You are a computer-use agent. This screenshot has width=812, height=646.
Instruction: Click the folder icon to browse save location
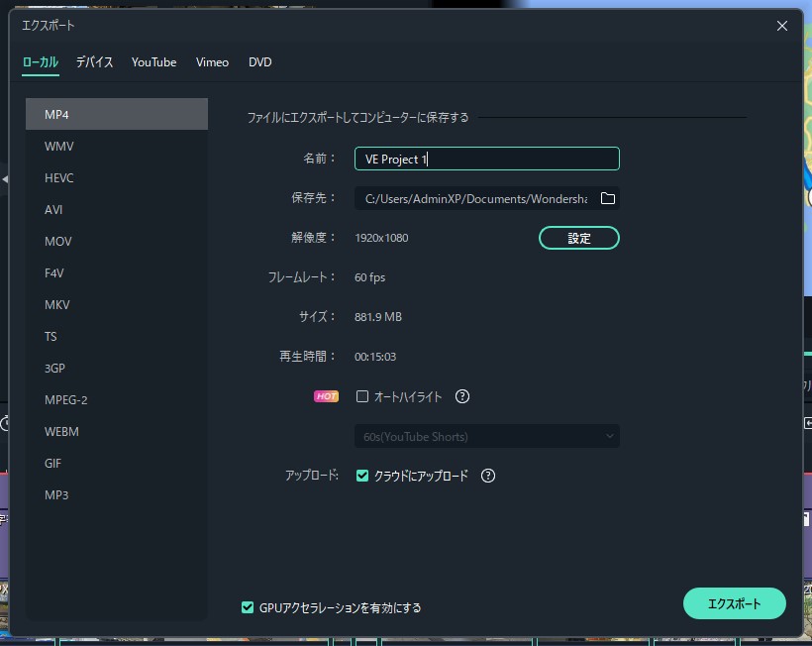click(x=607, y=198)
